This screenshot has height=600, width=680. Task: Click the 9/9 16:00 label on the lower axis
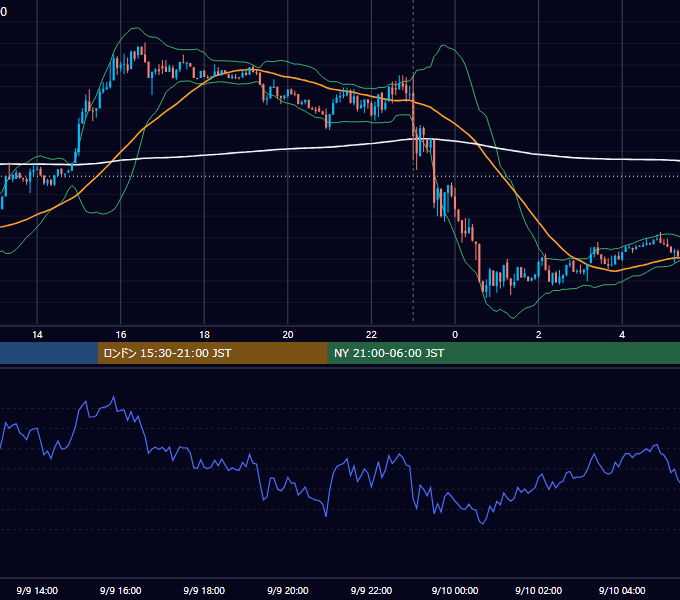[121, 590]
